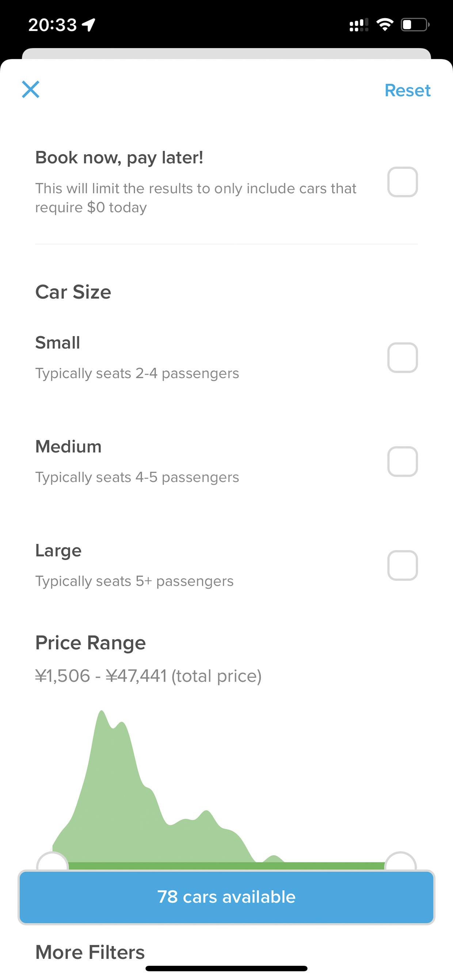Tap the location arrow icon beside time
The height and width of the screenshot is (980, 453).
(88, 25)
